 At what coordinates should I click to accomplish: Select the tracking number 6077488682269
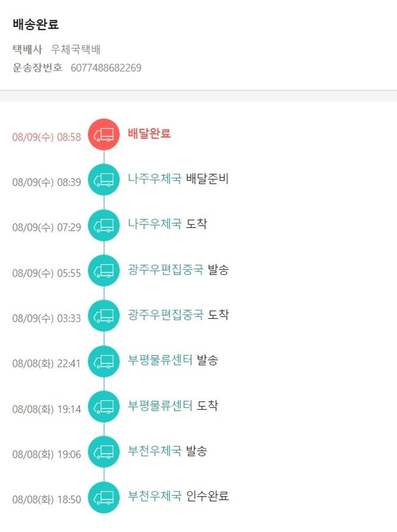coord(106,68)
